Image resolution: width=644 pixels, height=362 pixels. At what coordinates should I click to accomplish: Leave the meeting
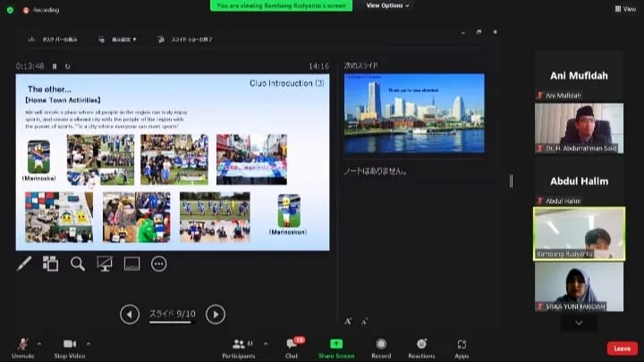(x=623, y=349)
